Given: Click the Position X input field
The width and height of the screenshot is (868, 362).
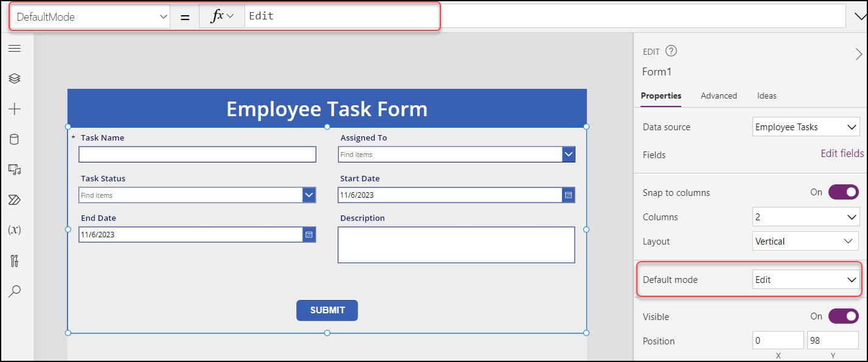Looking at the screenshot, I should [x=777, y=340].
